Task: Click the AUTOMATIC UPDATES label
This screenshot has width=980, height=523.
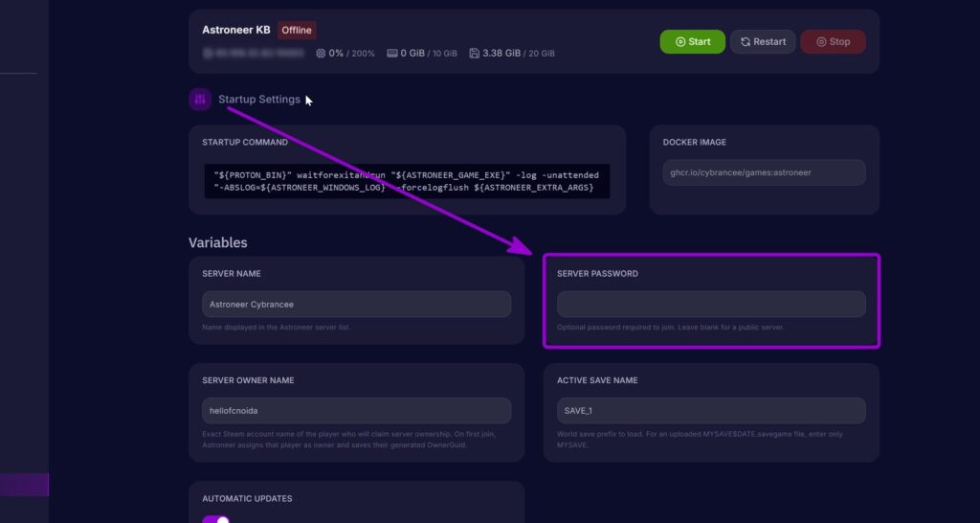Action: pos(247,499)
